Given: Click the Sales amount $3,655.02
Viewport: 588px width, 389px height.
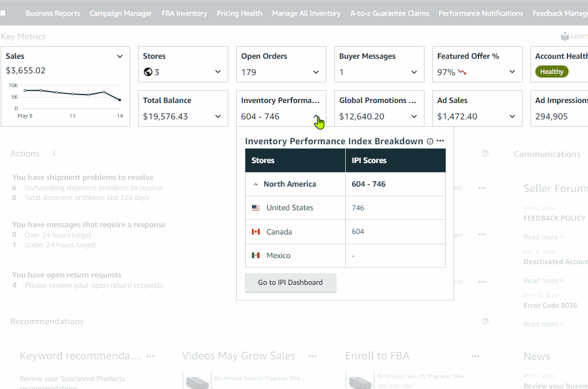Looking at the screenshot, I should pyautogui.click(x=25, y=70).
